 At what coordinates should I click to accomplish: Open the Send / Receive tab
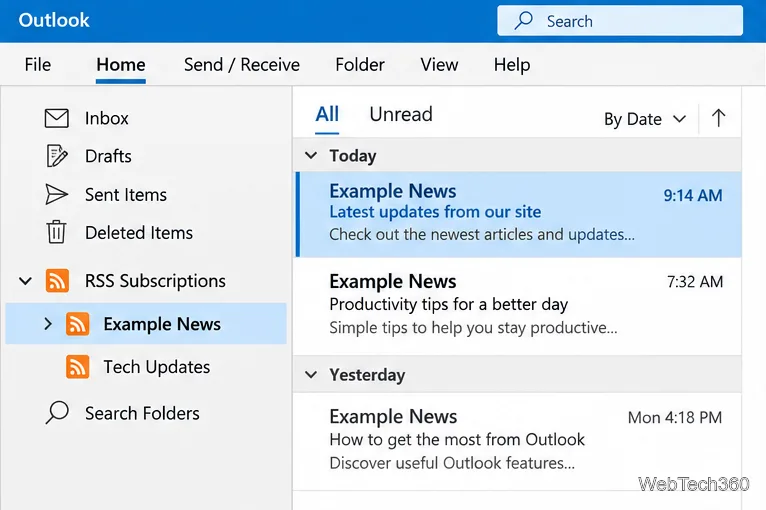click(242, 64)
